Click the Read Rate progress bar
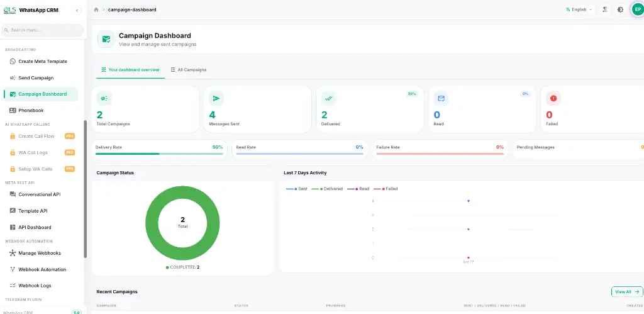The image size is (644, 314). pos(300,154)
